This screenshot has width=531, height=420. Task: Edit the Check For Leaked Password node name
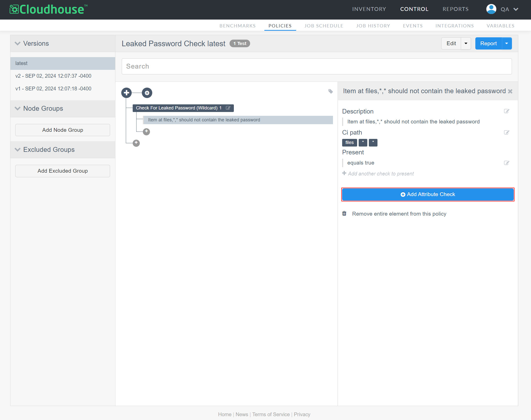click(x=228, y=108)
